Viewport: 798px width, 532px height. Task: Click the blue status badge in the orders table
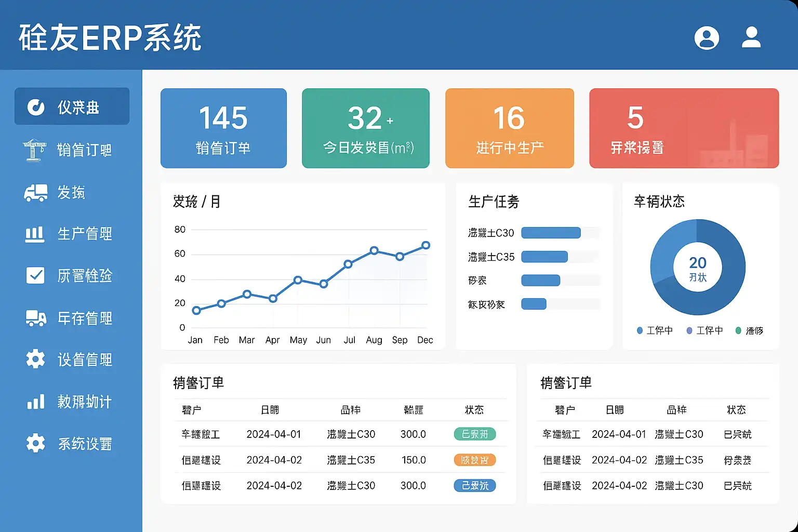[475, 485]
